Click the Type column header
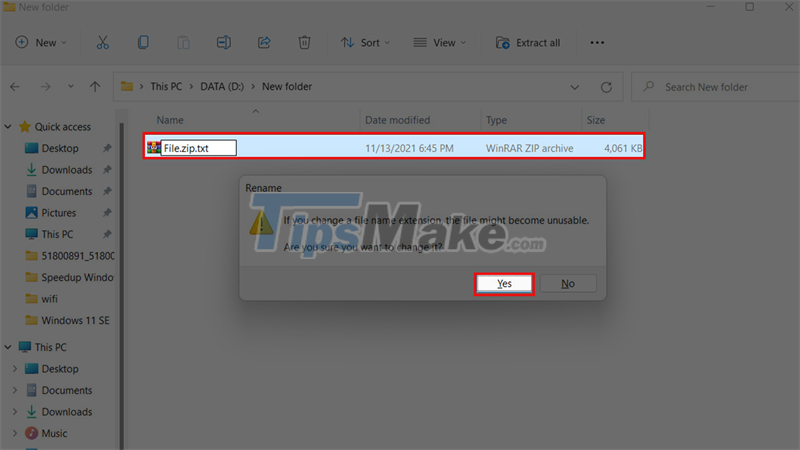800x450 pixels. (496, 120)
